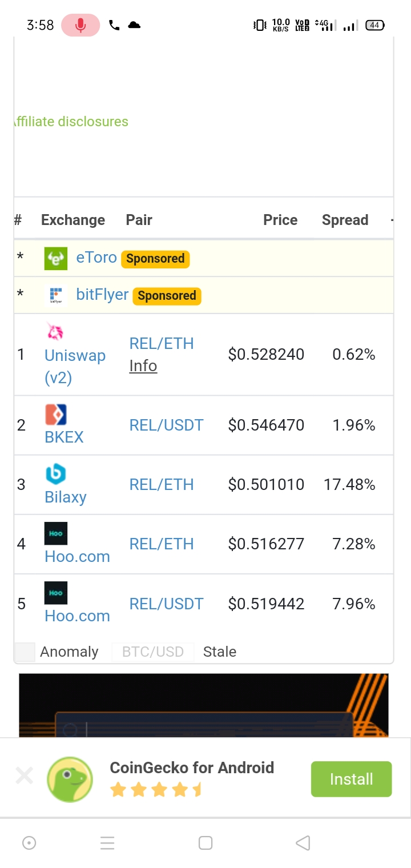Open BKEX REL/USDT pair
Viewport: 411px width, 868px height.
click(x=166, y=425)
